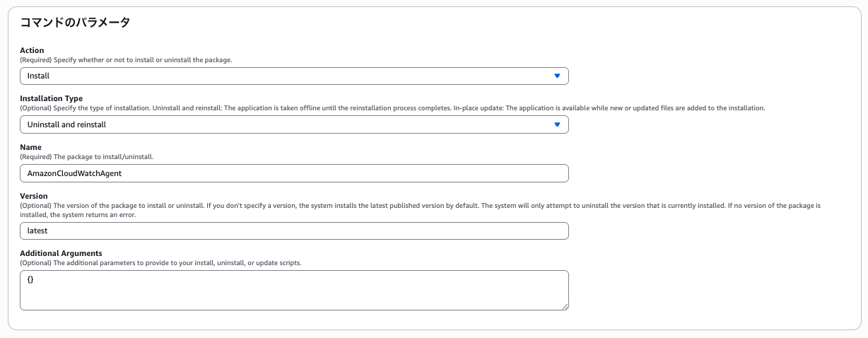
Task: Click the Installation Type dropdown arrow icon
Action: pos(557,124)
